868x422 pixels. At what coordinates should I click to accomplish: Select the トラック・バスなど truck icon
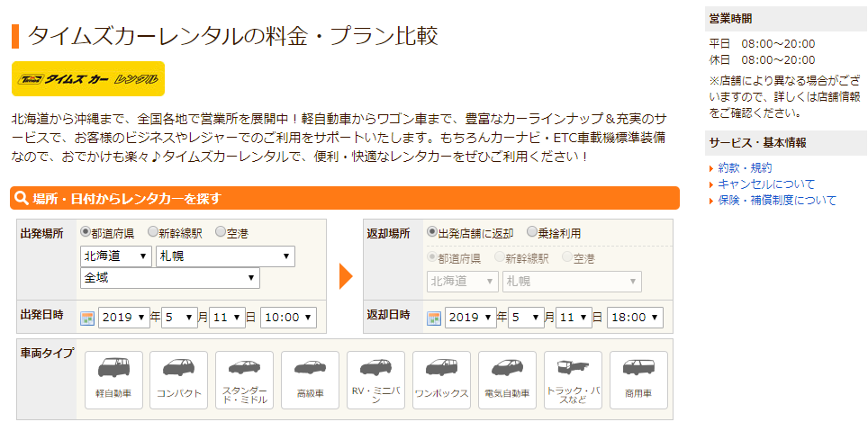coord(573,377)
